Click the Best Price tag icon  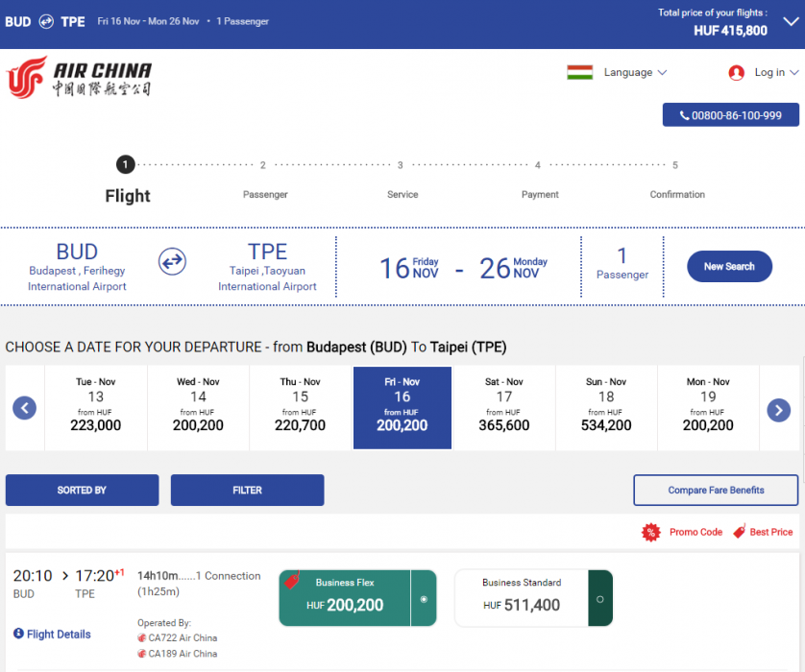point(740,532)
